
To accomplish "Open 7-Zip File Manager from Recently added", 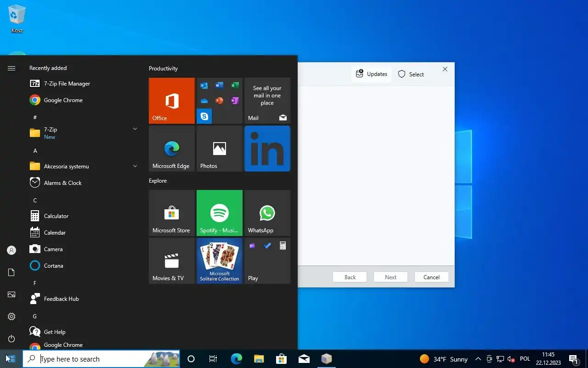I will (x=84, y=84).
